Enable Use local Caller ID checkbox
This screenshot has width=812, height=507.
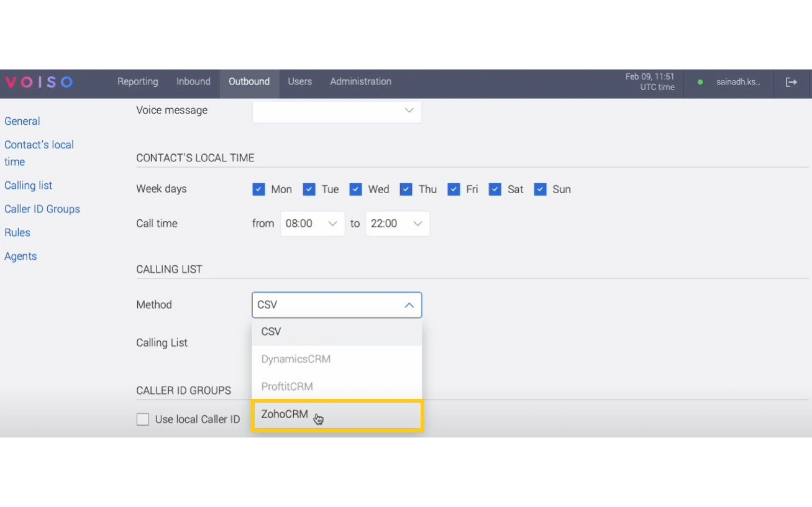143,419
